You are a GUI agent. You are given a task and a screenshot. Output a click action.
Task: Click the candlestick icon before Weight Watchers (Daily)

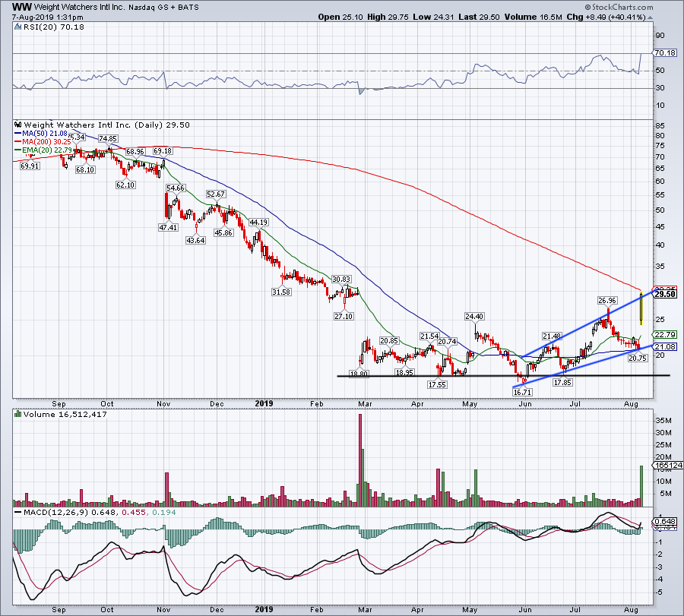click(x=18, y=125)
